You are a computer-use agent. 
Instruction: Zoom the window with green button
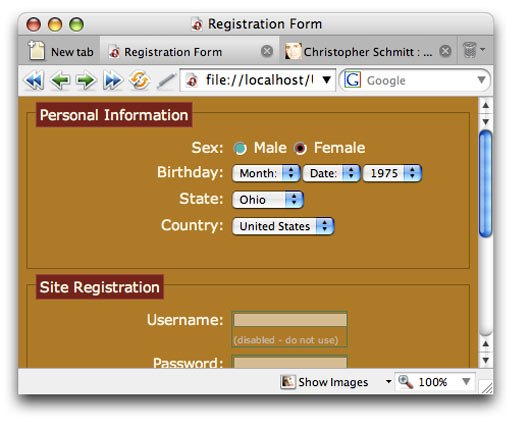click(76, 25)
